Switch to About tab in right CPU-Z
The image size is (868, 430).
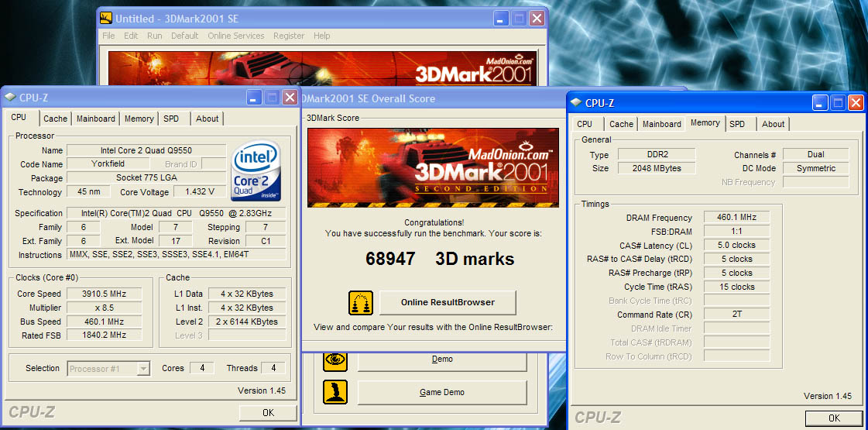click(773, 124)
